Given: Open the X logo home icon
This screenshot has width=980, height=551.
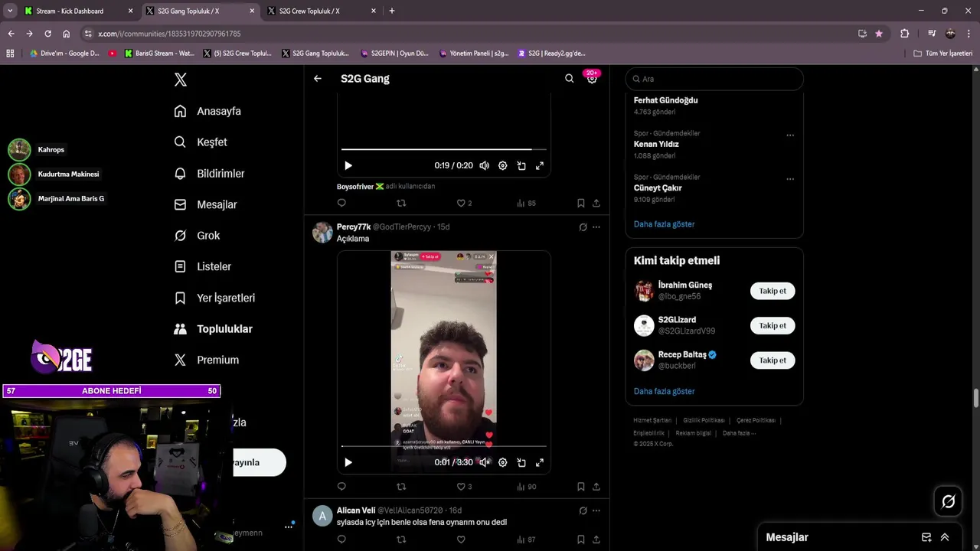Looking at the screenshot, I should pos(180,80).
